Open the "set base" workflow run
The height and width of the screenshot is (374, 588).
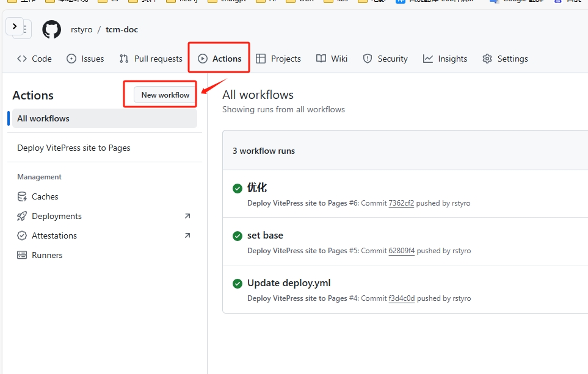[265, 235]
